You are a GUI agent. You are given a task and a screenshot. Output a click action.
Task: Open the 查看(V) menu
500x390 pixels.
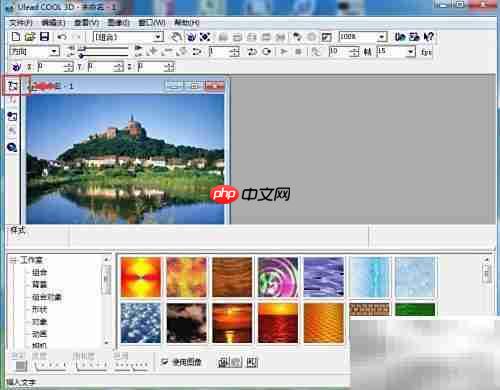pyautogui.click(x=86, y=23)
